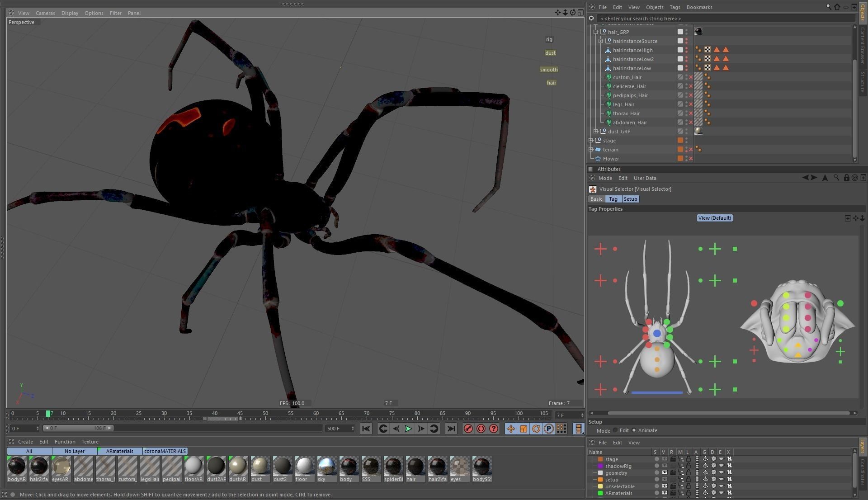Viewport: 868px width, 500px height.
Task: Click the hair HUD button in viewport
Action: [x=552, y=83]
